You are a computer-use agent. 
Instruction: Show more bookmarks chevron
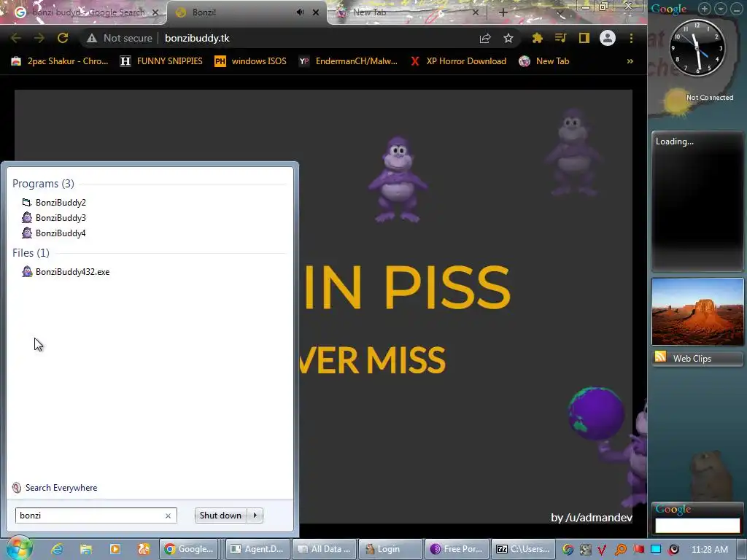(x=630, y=61)
